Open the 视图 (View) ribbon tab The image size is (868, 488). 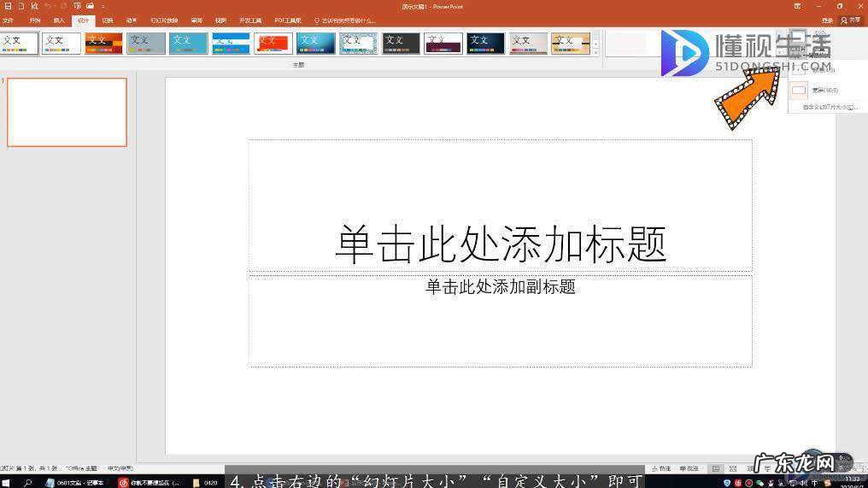click(x=220, y=21)
